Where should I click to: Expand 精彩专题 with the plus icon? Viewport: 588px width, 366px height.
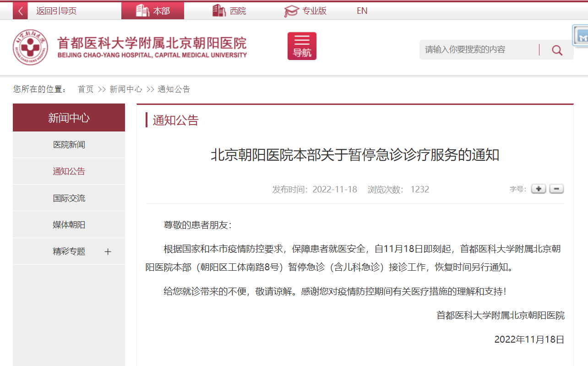click(108, 251)
